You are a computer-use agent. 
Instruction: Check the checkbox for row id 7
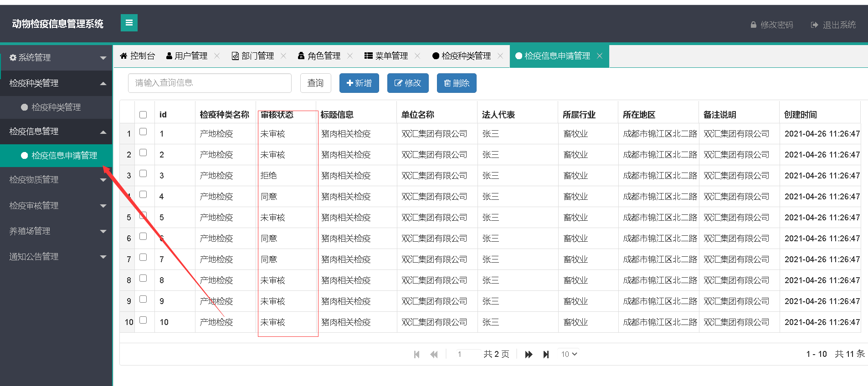pyautogui.click(x=143, y=257)
